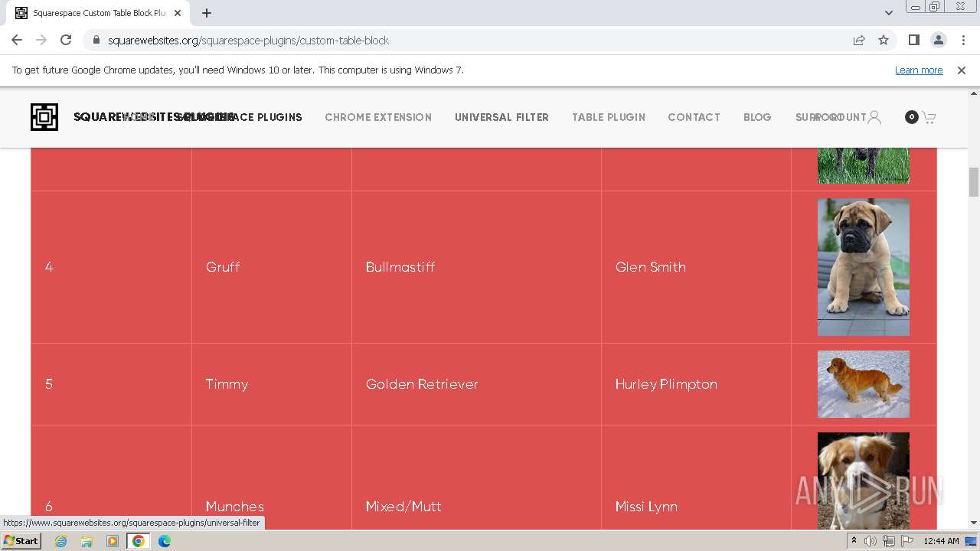This screenshot has height=551, width=980.
Task: Open the volume control tray icon
Action: pos(871,541)
